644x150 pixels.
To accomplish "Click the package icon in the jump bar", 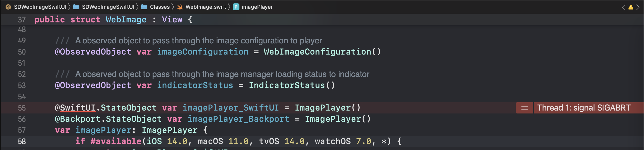I will [x=8, y=7].
